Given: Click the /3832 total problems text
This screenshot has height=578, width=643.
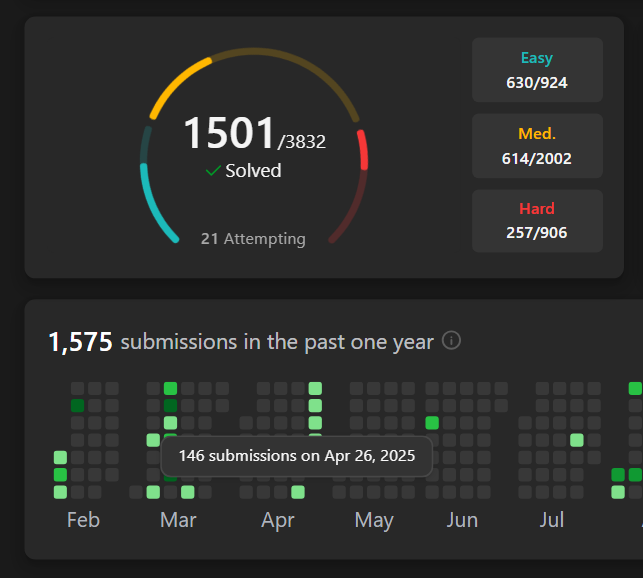Looking at the screenshot, I should (301, 142).
